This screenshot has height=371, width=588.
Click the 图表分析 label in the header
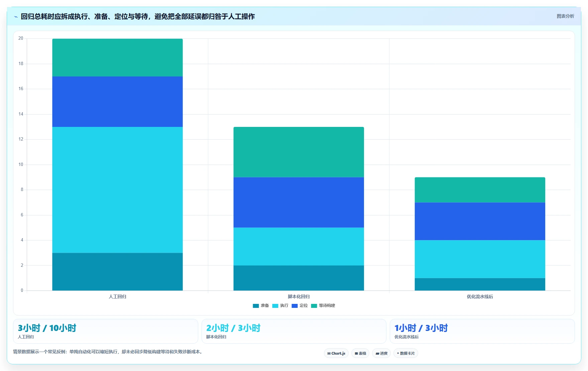coord(565,16)
